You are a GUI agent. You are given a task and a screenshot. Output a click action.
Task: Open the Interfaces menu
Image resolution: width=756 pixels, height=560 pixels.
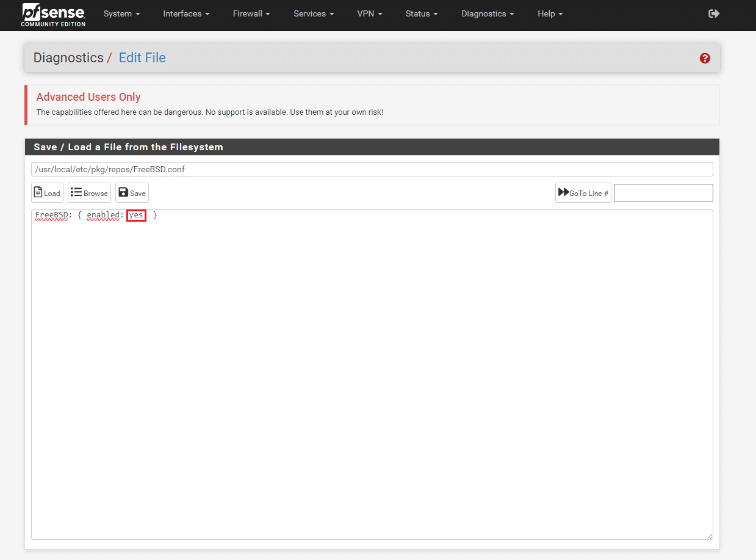186,13
